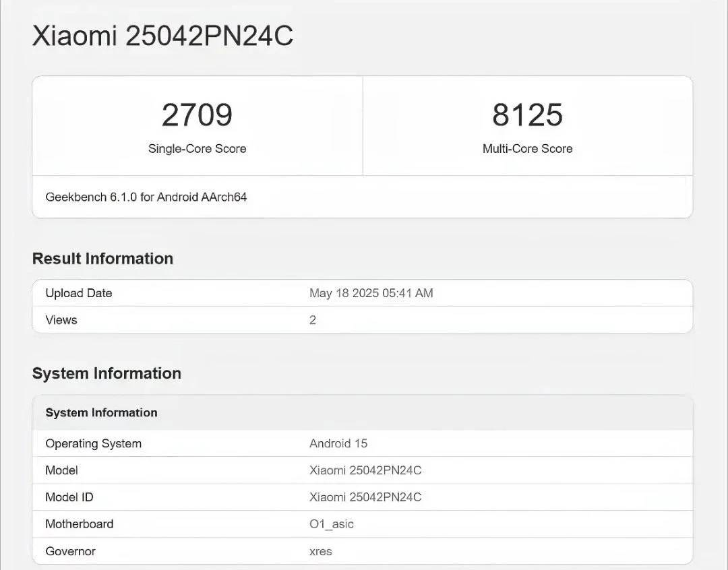Screen dimensions: 728x570
Task: Select the Android 15 value
Action: 338,443
